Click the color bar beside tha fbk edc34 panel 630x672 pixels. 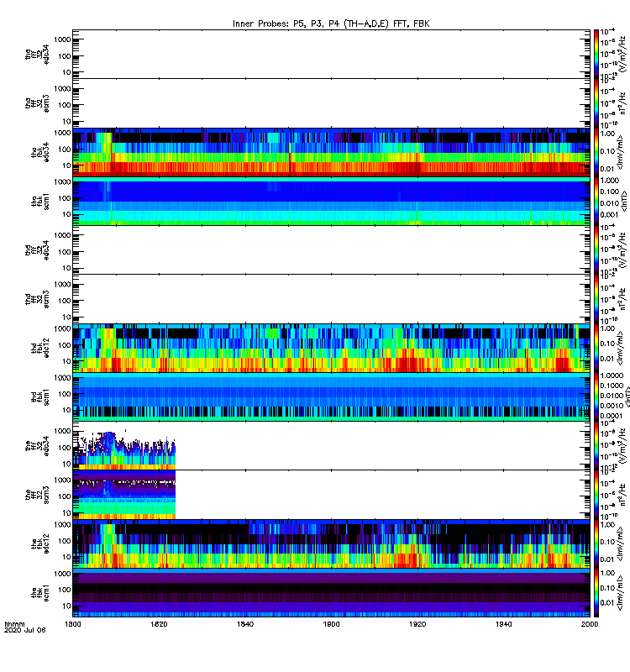[596, 152]
